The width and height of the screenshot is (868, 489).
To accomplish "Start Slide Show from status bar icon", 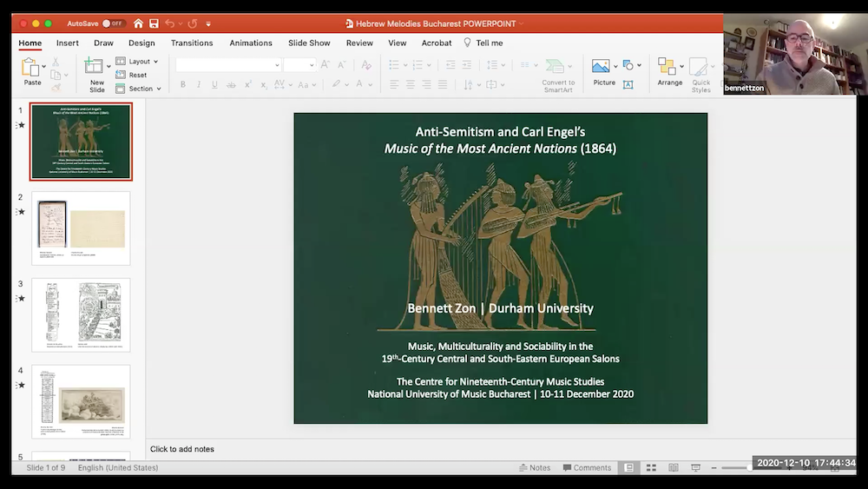I will click(696, 468).
